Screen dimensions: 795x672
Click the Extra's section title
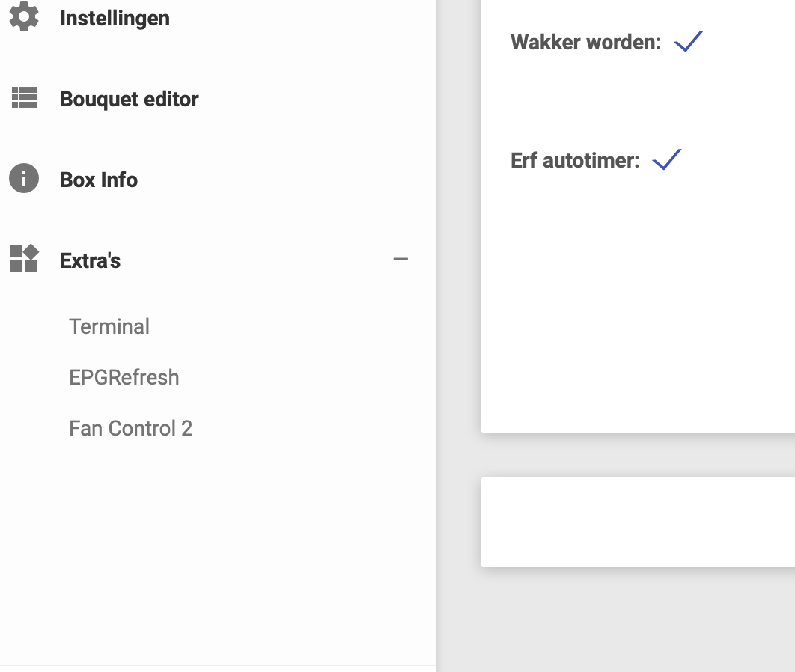(x=91, y=260)
